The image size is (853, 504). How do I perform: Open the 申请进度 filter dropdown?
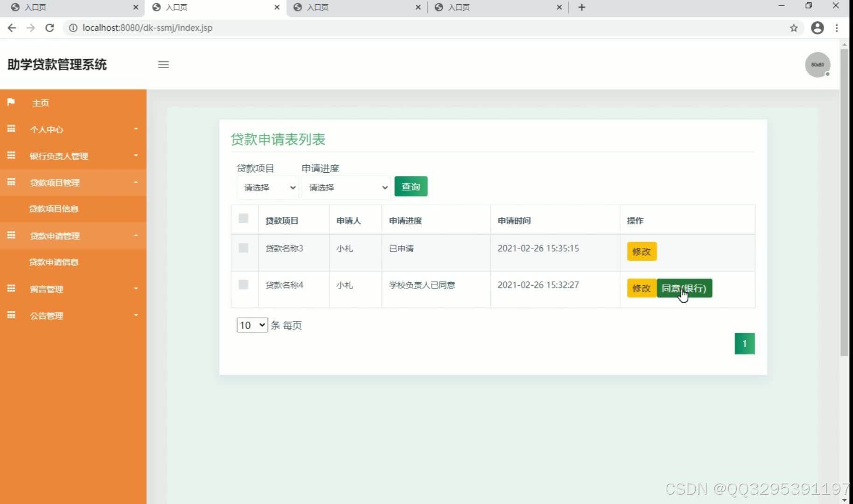[346, 187]
